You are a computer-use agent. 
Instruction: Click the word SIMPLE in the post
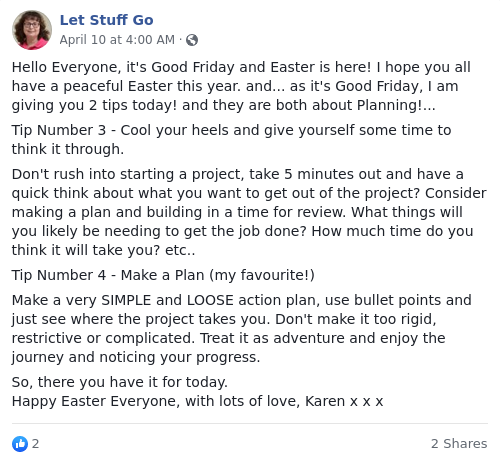126,300
